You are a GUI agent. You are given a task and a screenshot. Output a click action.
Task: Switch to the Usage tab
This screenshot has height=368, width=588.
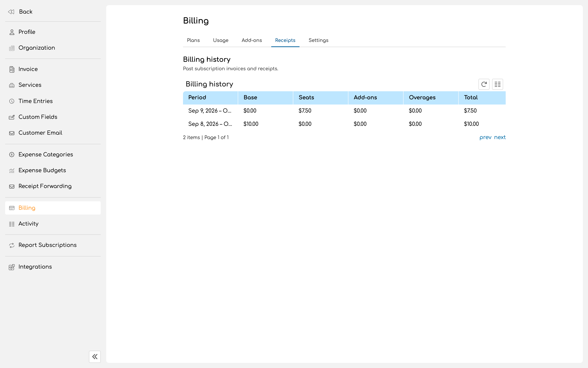pyautogui.click(x=221, y=40)
